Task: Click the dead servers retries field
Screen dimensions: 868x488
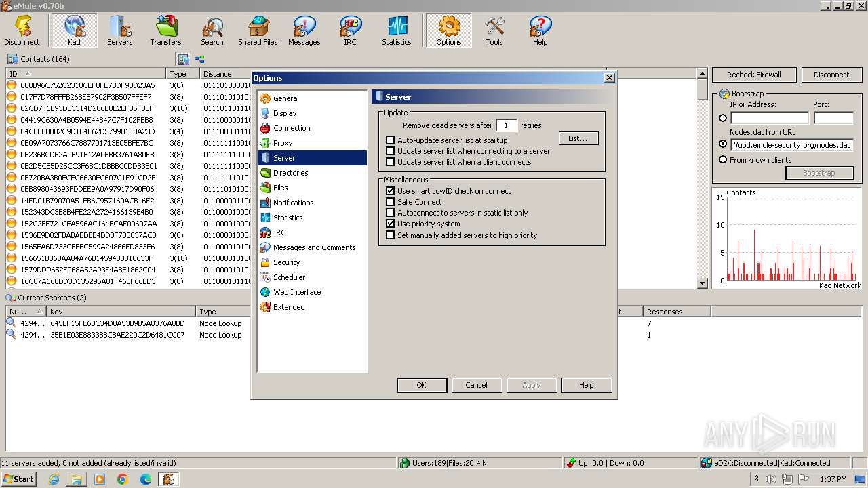Action: pos(507,125)
